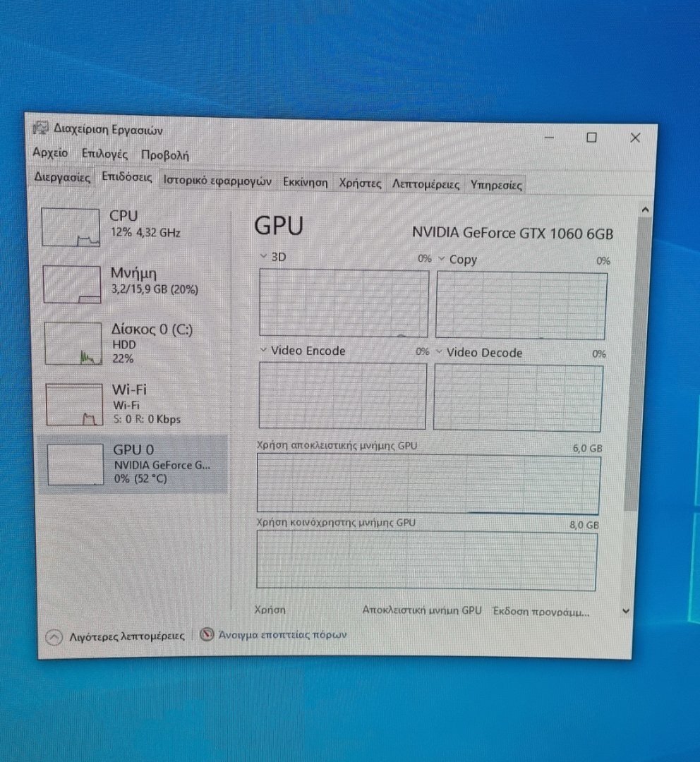Image resolution: width=700 pixels, height=762 pixels.
Task: Click the Αποκλειστική μνήμη GPU label
Action: click(421, 610)
